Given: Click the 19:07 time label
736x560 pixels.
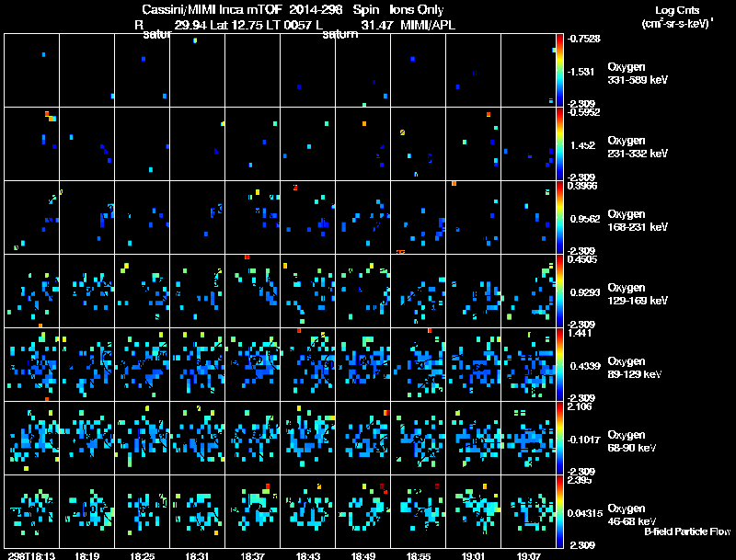Looking at the screenshot, I should (529, 554).
